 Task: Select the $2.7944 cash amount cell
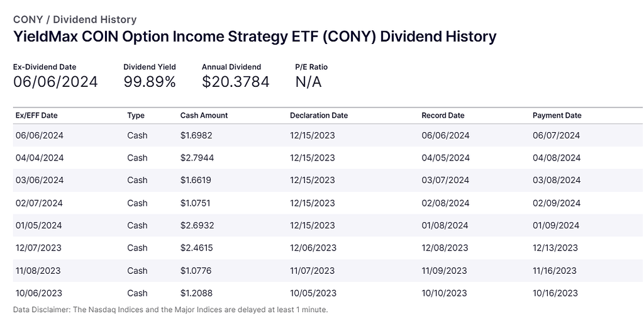(x=197, y=158)
